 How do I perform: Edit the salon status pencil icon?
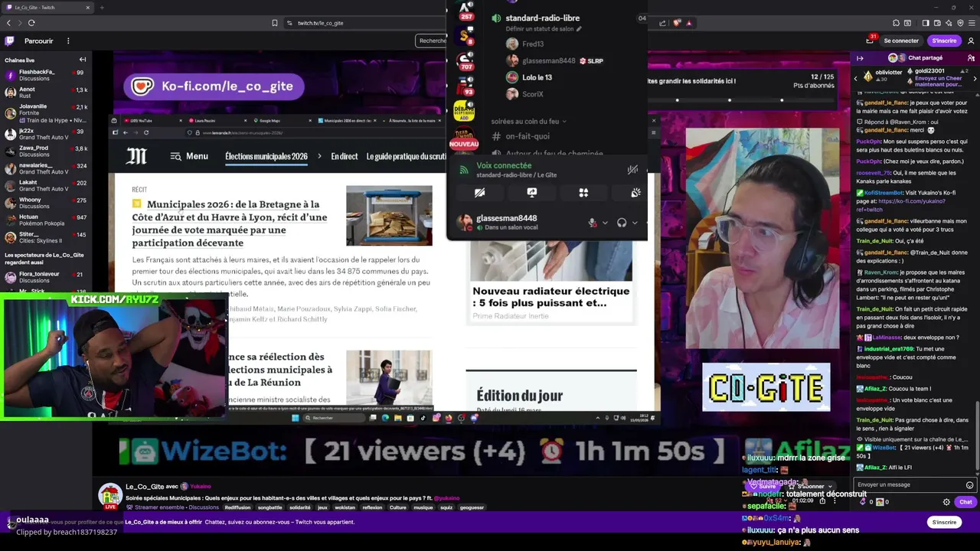(579, 29)
